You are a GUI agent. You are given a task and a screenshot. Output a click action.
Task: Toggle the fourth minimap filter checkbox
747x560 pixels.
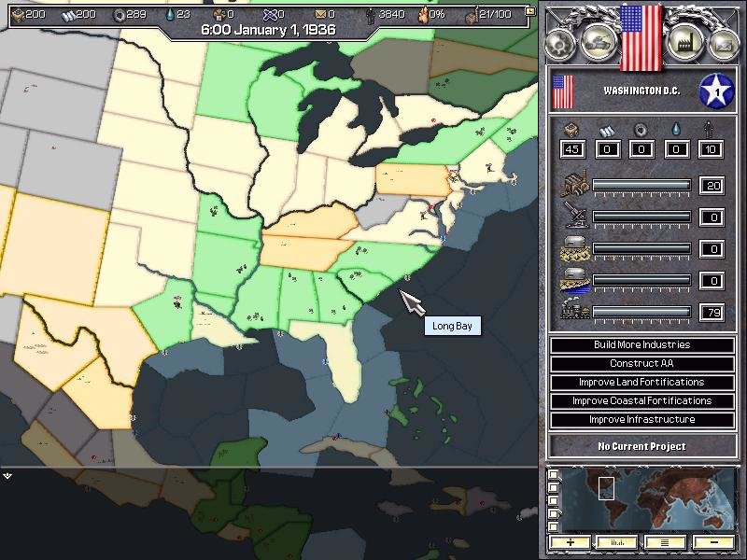pyautogui.click(x=553, y=513)
